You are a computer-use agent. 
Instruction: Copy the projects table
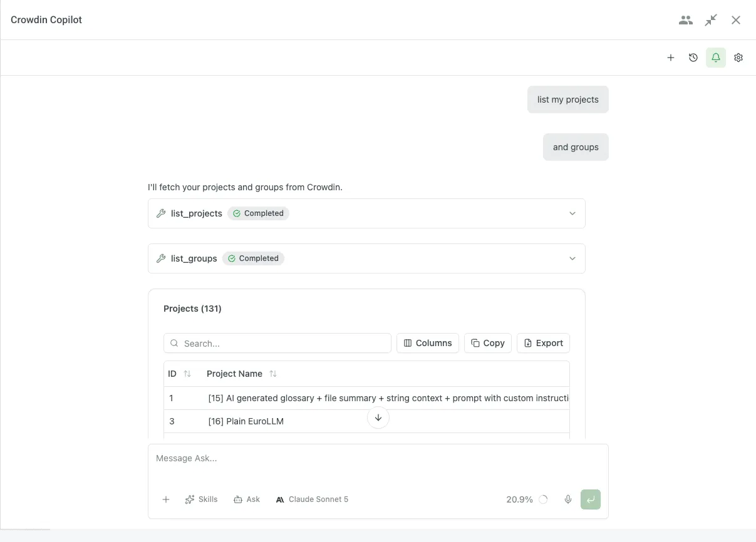488,343
